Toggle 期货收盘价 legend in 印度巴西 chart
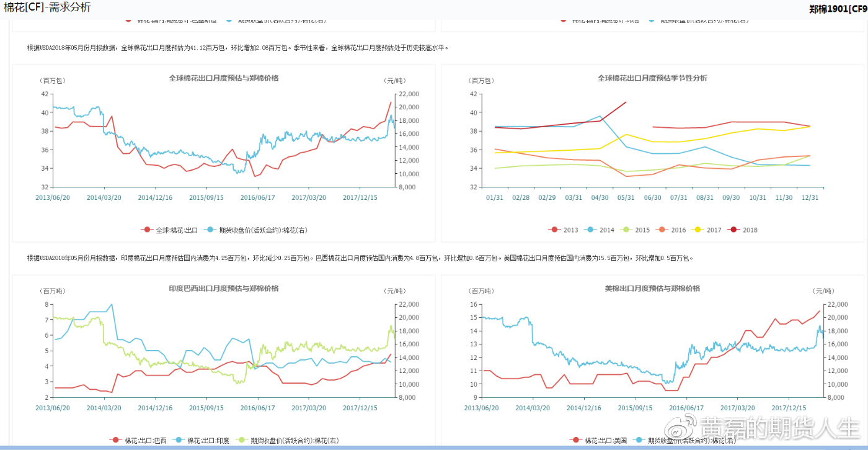This screenshot has height=450, width=868. coord(287,440)
